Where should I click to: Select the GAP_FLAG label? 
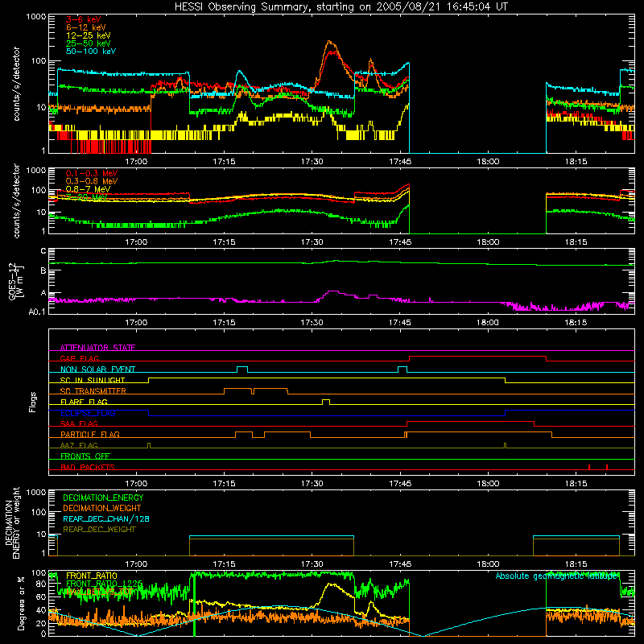79,358
